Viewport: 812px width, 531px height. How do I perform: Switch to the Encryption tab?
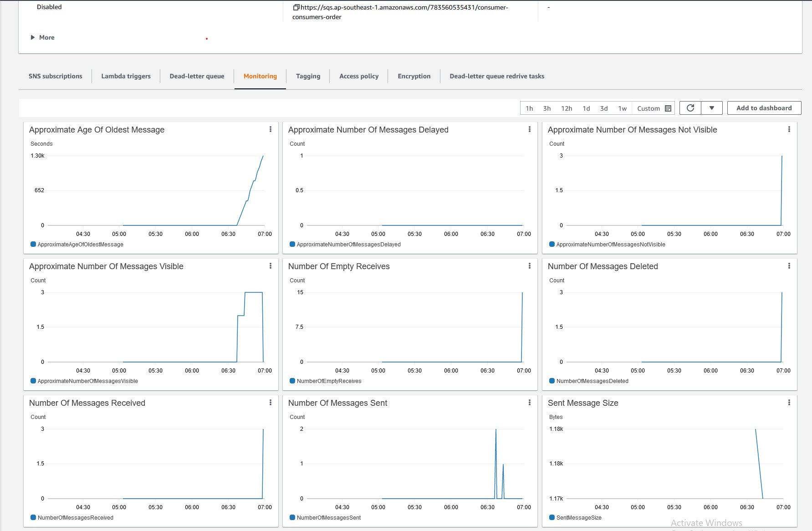tap(414, 76)
